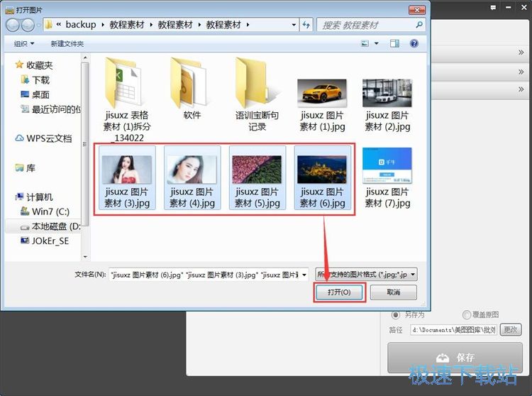
Task: Click the Forward navigation arrow button
Action: point(28,25)
